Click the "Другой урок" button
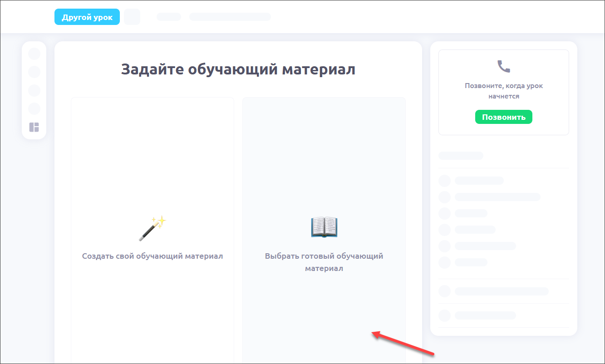 pos(87,17)
